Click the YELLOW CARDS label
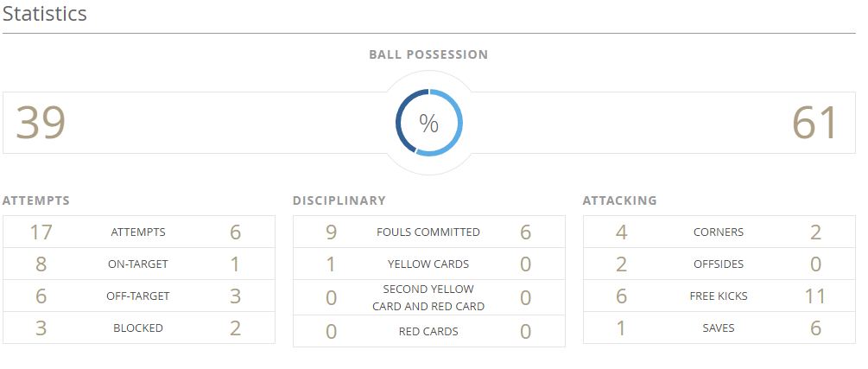The image size is (868, 369). click(428, 264)
